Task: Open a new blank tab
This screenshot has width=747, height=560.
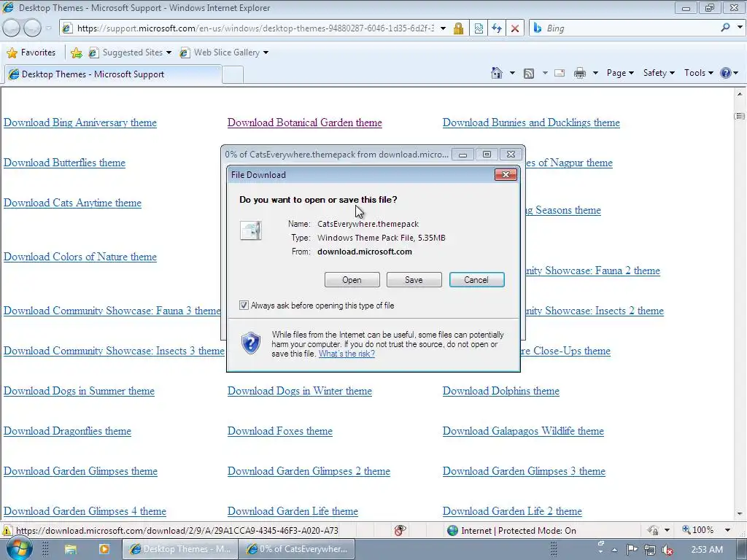Action: point(233,75)
